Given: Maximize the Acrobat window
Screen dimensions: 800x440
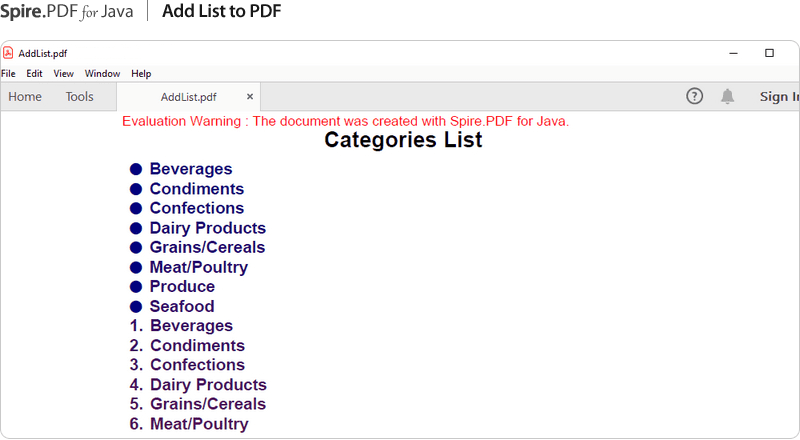Looking at the screenshot, I should coord(769,53).
